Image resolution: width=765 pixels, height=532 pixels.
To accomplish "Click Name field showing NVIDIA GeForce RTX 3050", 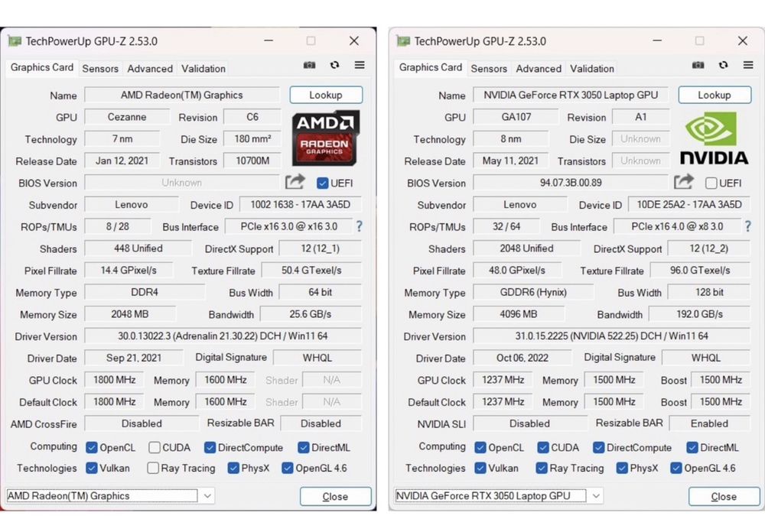I will (x=571, y=95).
